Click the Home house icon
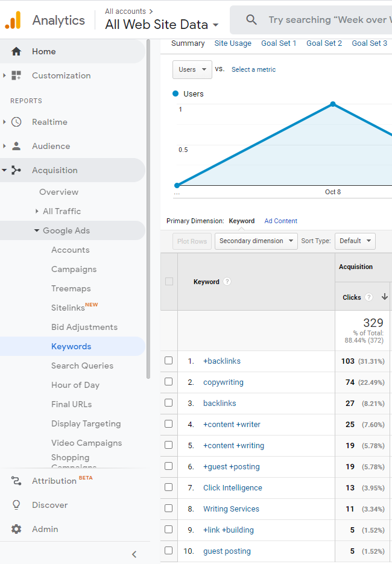This screenshot has height=564, width=392. pyautogui.click(x=16, y=51)
